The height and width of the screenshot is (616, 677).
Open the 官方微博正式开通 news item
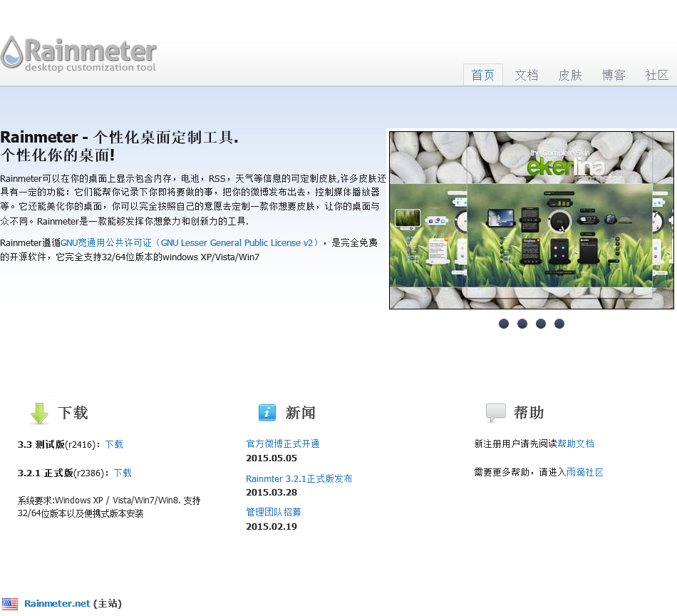click(283, 443)
